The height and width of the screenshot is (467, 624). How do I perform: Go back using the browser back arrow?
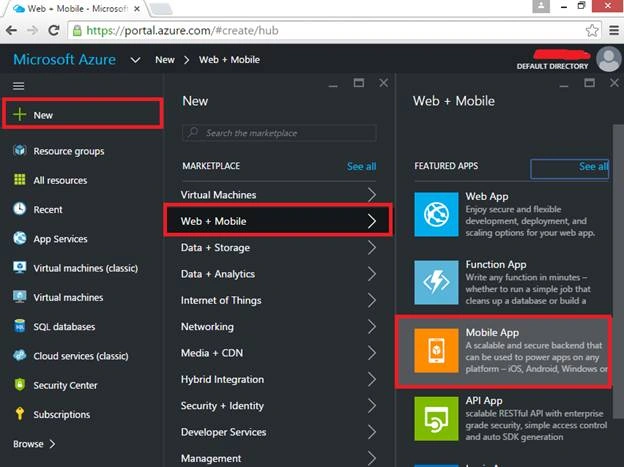(x=12, y=30)
